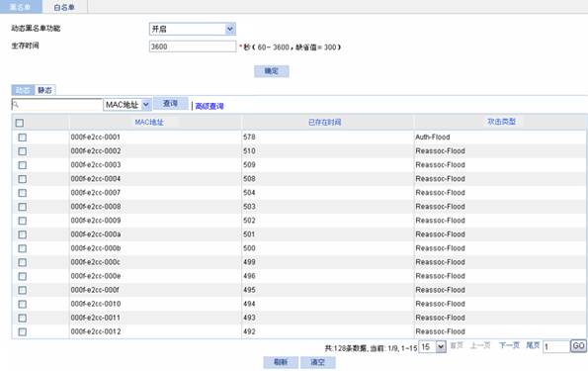Image resolution: width=588 pixels, height=371 pixels.
Task: Check the box for row 000f-e2cc-0002
Action: click(x=22, y=151)
